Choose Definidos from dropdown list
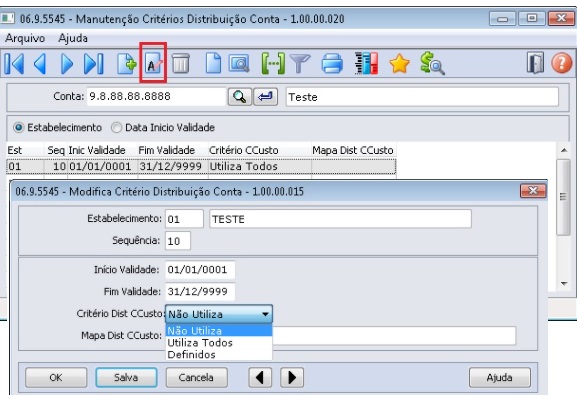Image resolution: width=577 pixels, height=396 pixels. click(219, 354)
